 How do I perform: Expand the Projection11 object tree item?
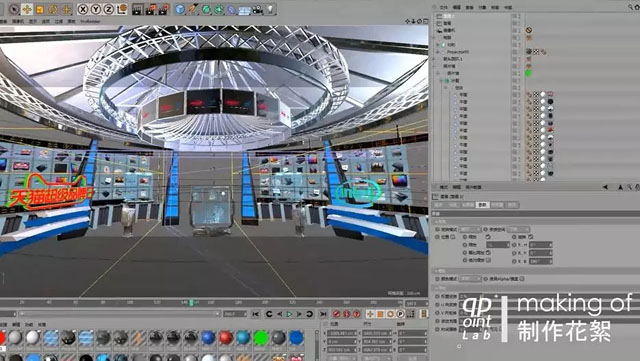pyautogui.click(x=438, y=52)
